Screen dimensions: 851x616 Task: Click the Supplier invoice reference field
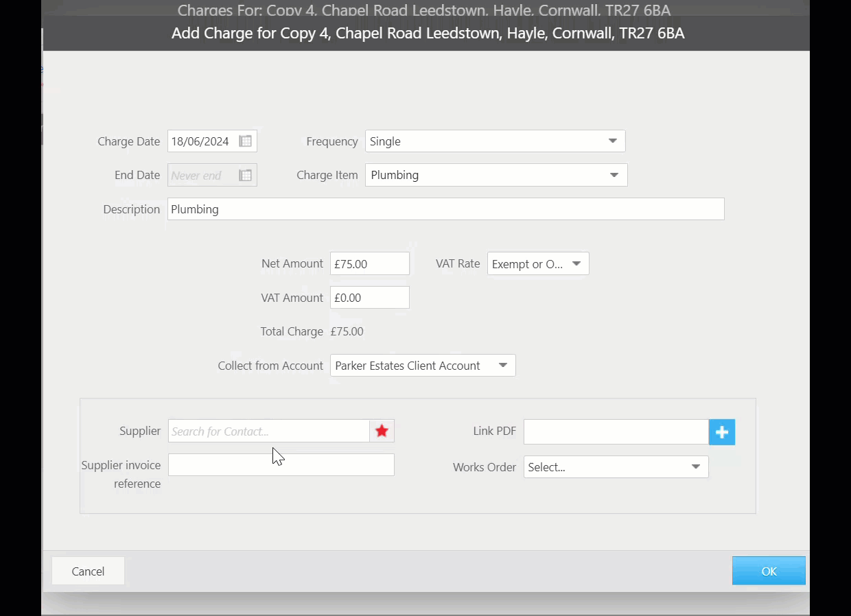(x=281, y=464)
